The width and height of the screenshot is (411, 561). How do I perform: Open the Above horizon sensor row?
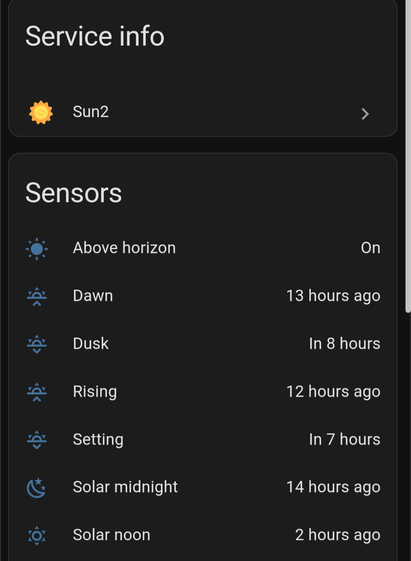click(x=203, y=248)
